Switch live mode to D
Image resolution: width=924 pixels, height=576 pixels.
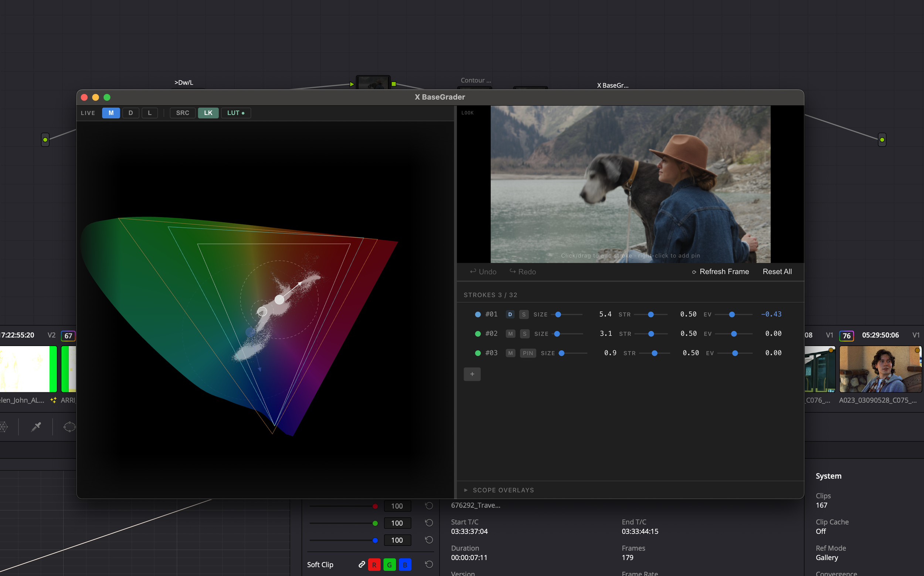[x=130, y=113]
